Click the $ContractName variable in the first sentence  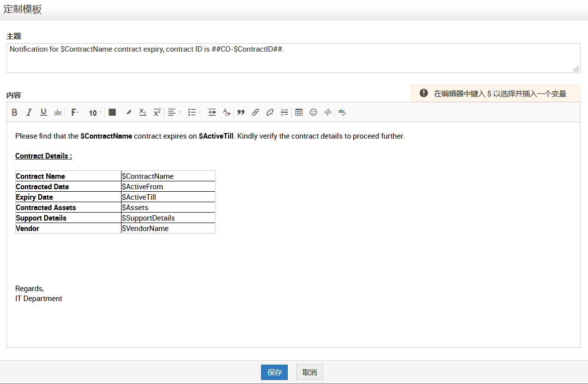[106, 136]
